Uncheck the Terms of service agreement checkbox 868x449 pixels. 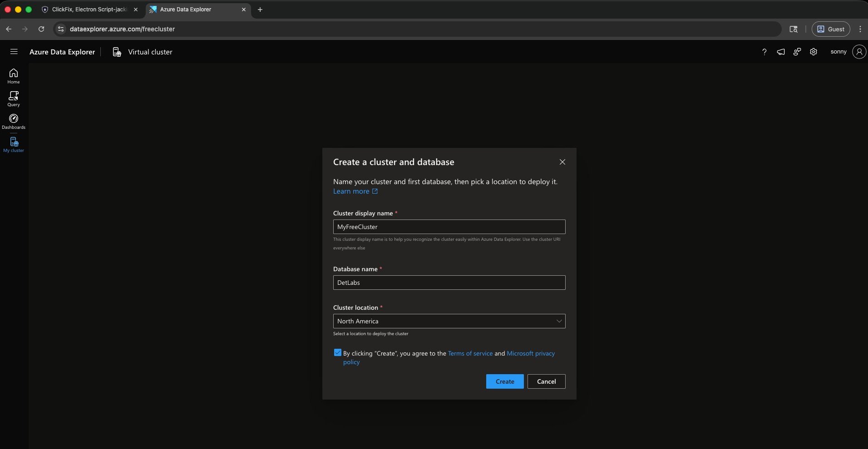[337, 352]
